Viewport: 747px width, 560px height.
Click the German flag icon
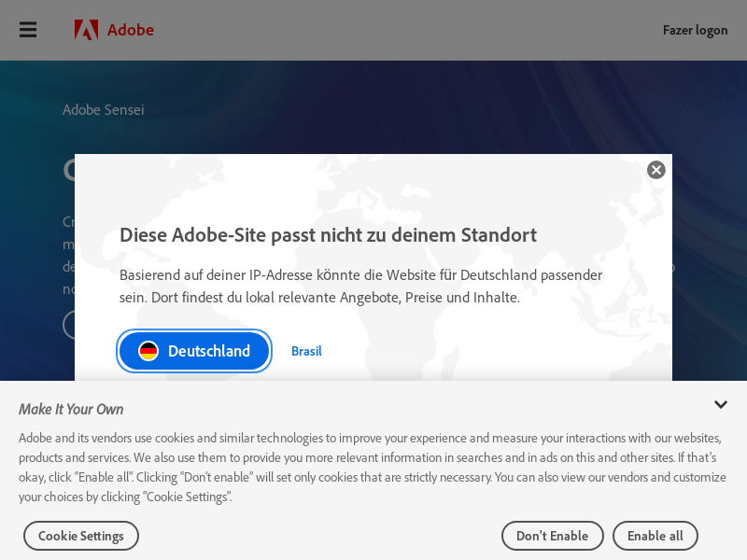[x=148, y=351]
